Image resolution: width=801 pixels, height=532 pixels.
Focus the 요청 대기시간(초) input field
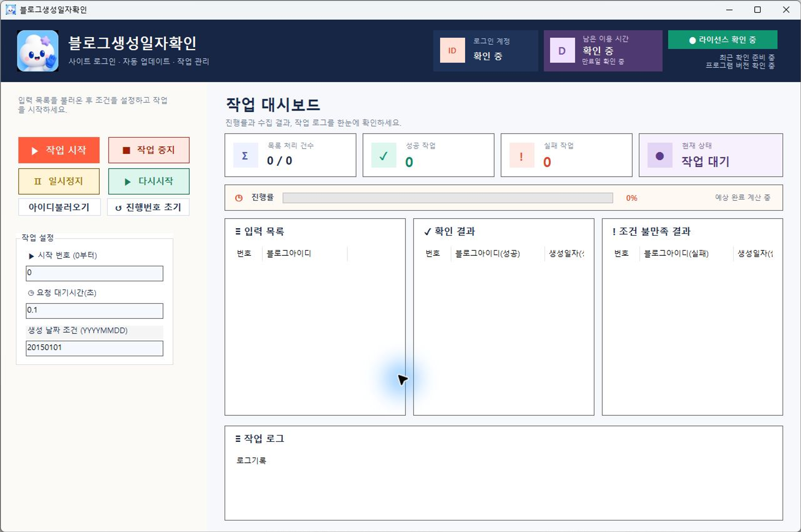point(95,310)
